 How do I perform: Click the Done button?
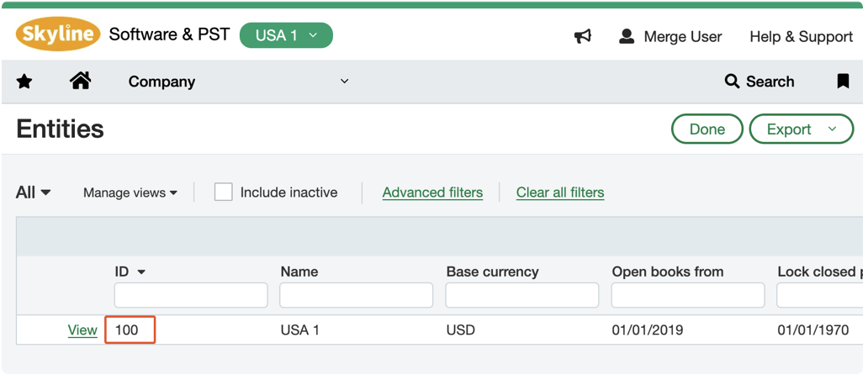point(707,129)
